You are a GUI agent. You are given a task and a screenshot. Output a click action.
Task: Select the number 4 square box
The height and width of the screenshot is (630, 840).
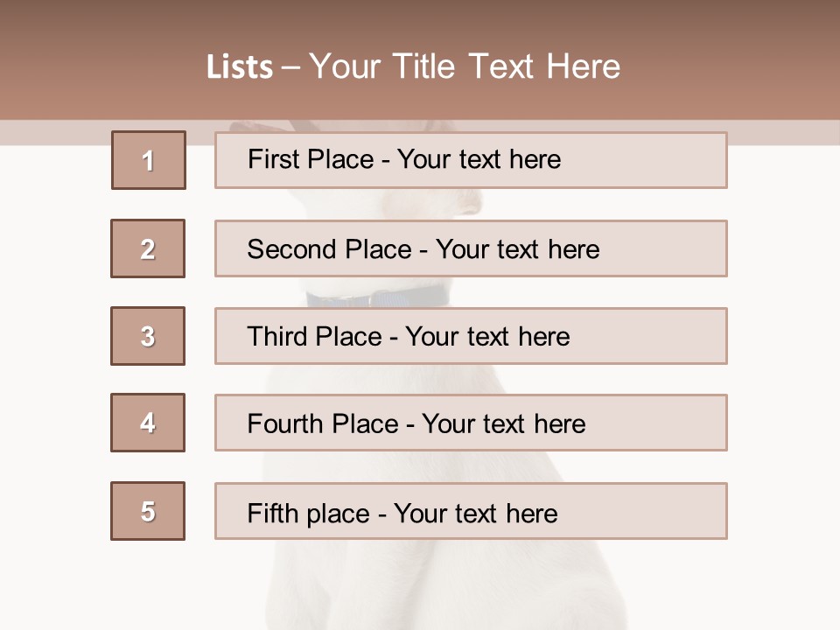[x=148, y=423]
